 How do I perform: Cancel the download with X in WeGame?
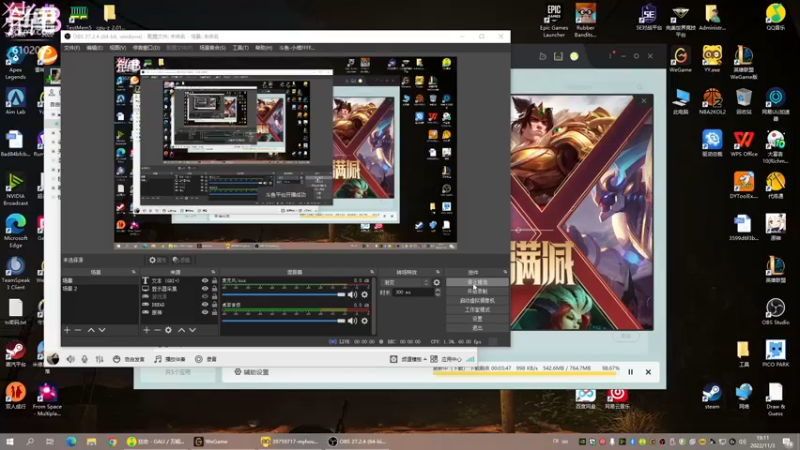point(648,372)
